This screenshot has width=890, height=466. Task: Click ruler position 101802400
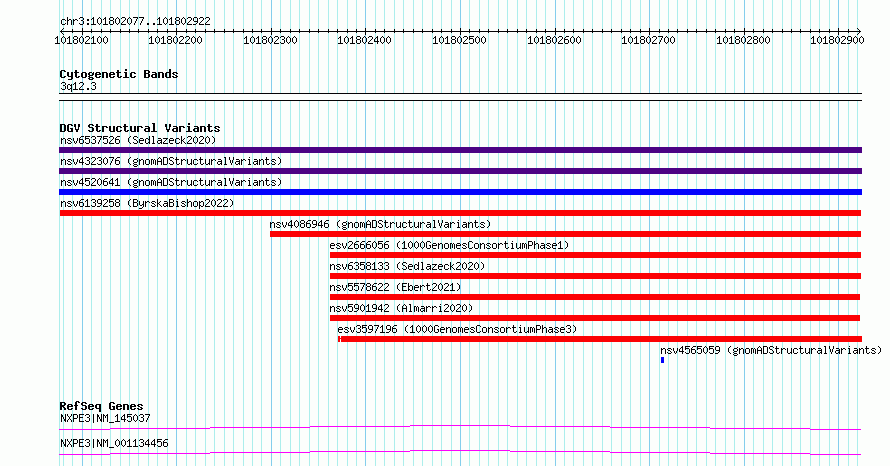(364, 40)
